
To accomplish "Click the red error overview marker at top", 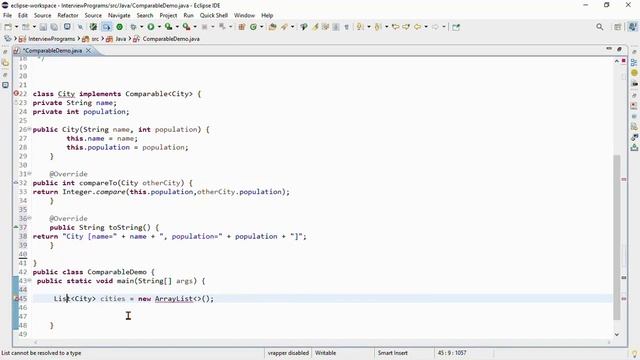I will pyautogui.click(x=624, y=61).
